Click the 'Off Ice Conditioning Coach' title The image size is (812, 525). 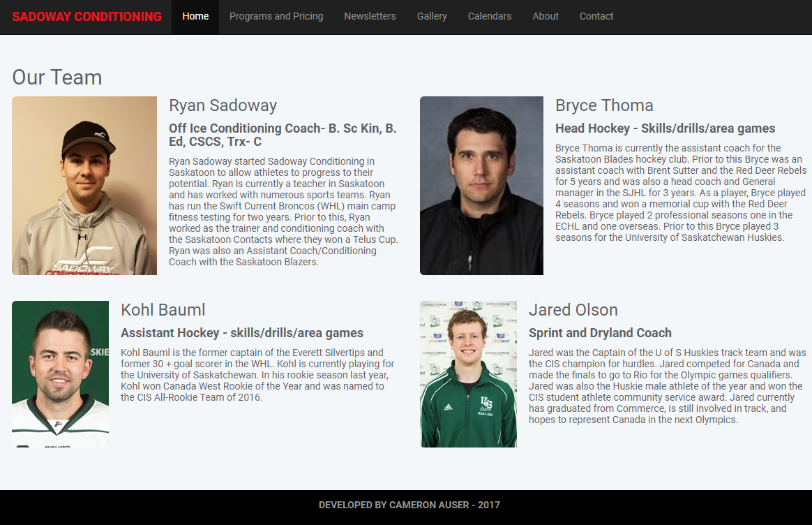283,135
